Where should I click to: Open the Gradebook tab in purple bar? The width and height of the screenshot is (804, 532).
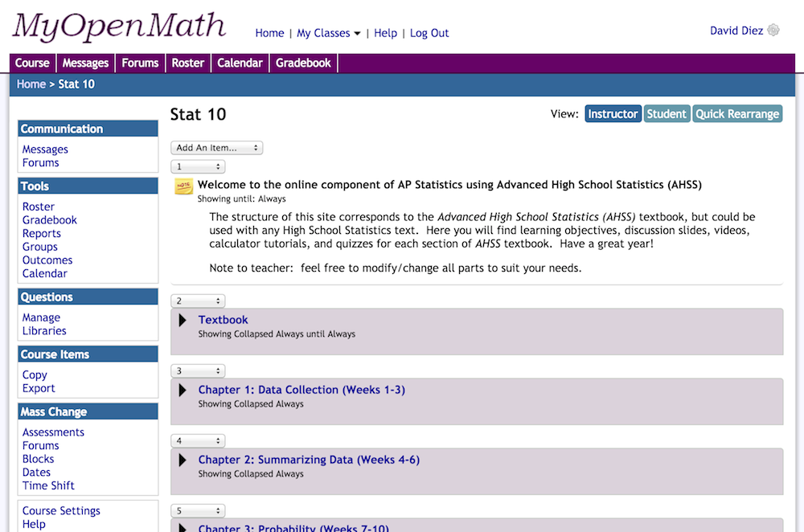point(303,63)
